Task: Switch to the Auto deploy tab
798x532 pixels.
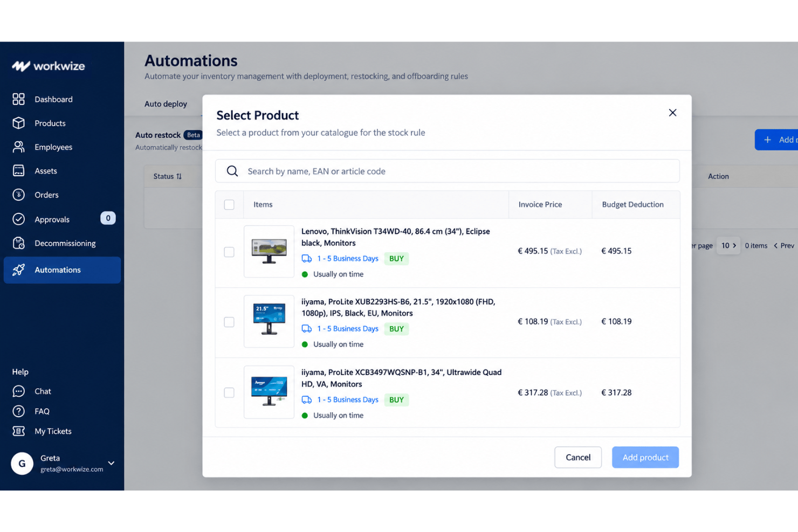Action: click(166, 103)
